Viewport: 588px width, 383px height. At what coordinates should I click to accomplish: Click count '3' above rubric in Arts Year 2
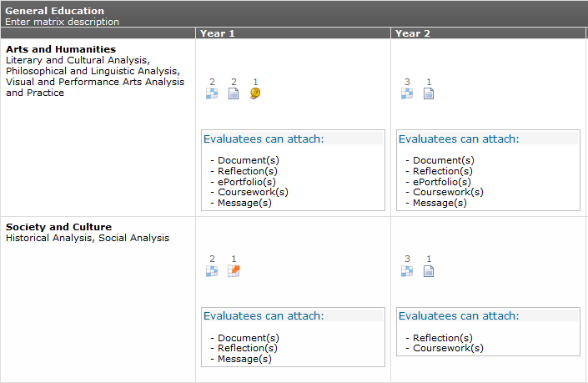(407, 82)
